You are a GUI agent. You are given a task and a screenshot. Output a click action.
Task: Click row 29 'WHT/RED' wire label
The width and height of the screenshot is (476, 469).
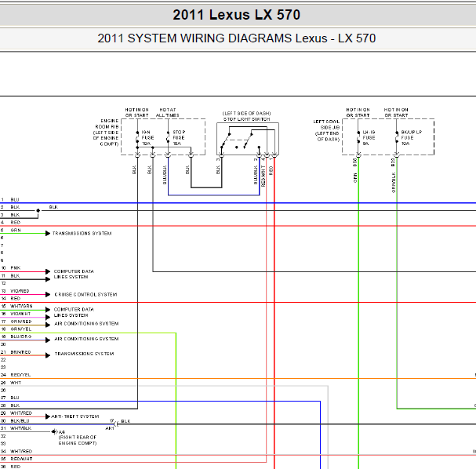point(21,413)
